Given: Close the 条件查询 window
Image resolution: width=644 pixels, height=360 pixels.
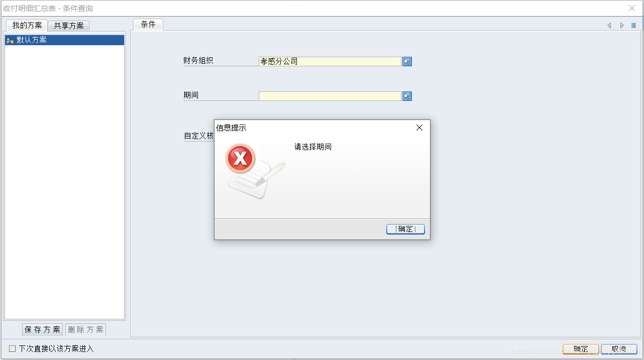Looking at the screenshot, I should 632,8.
